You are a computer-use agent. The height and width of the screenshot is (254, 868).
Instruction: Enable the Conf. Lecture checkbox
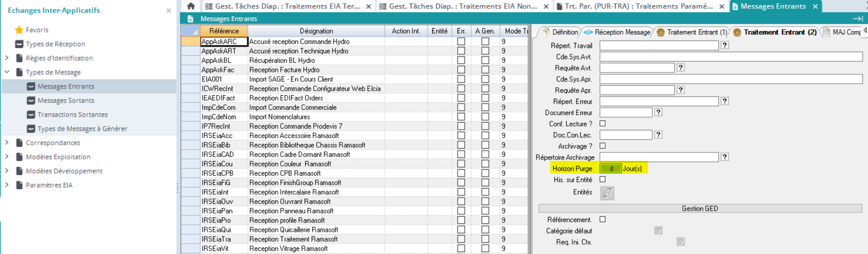[603, 124]
